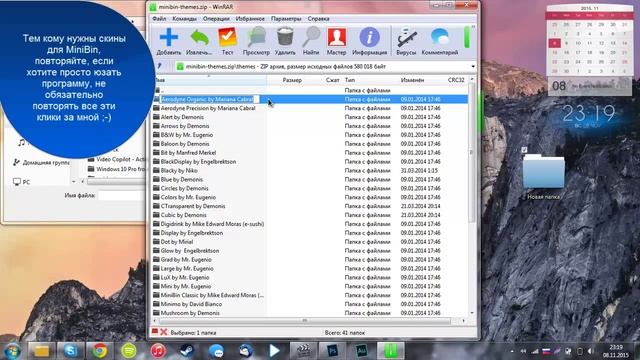Sort list by Изменён column header
This screenshot has height=360, width=640.
412,80
